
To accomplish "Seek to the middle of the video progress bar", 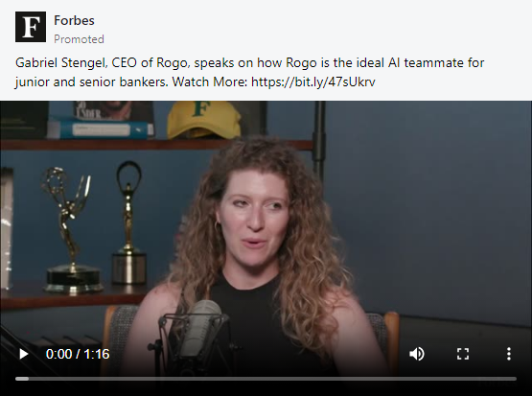I will (266, 379).
